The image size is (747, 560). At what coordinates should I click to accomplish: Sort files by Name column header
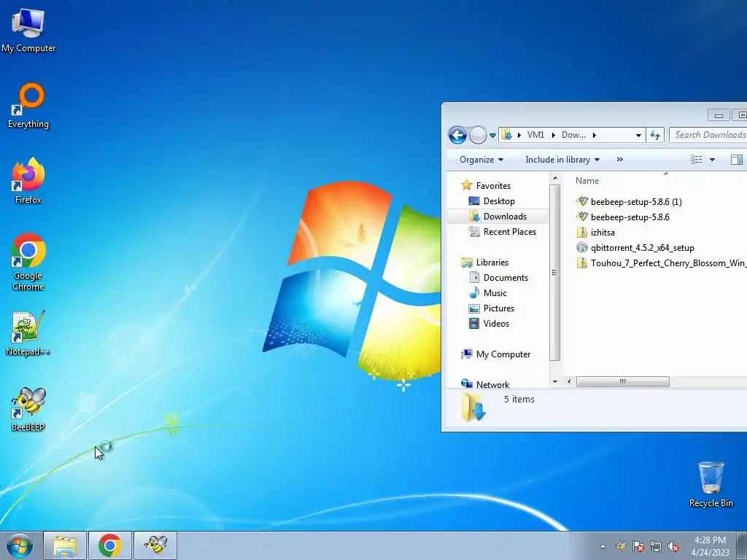(x=587, y=181)
